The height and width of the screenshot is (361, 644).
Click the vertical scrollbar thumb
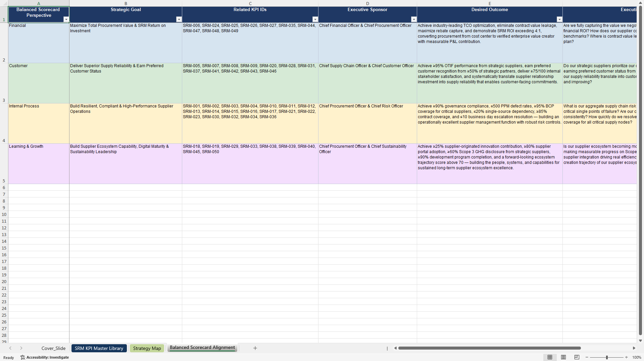pos(641,171)
